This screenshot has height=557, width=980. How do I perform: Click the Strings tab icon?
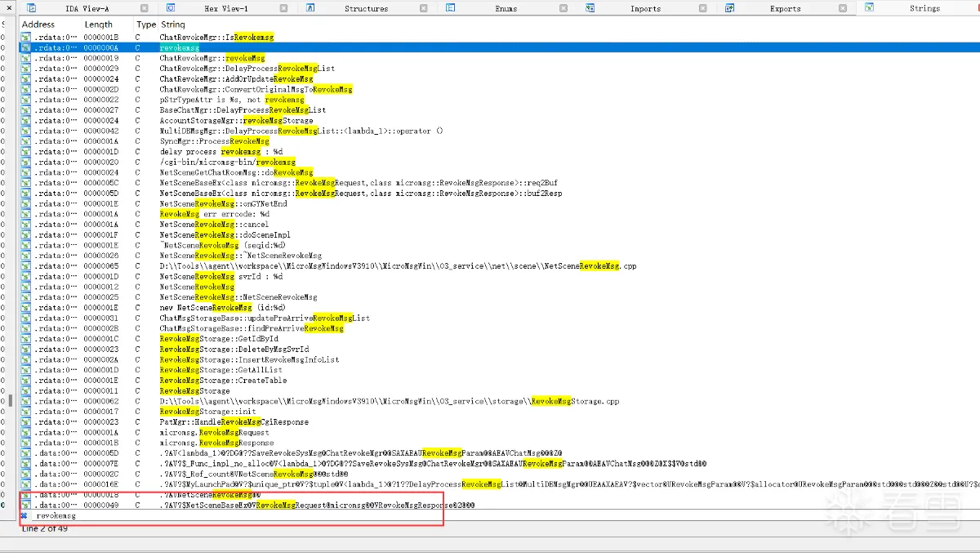(870, 8)
